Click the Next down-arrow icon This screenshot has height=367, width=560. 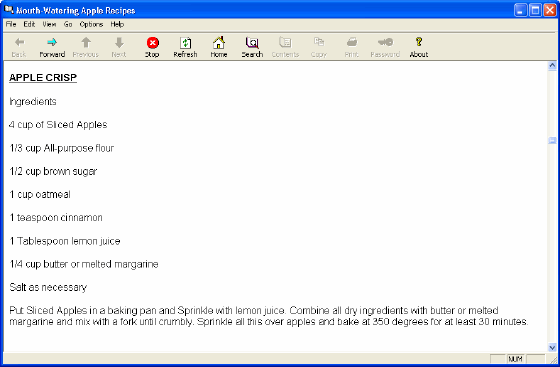pos(119,42)
